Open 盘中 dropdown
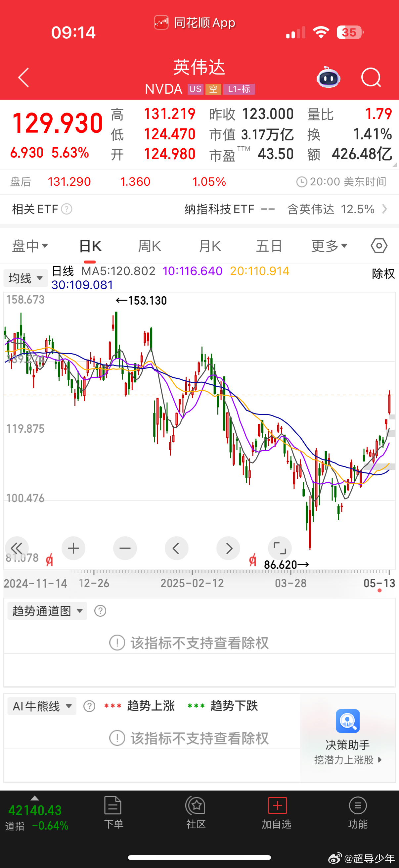This screenshot has height=868, width=399. tap(30, 246)
